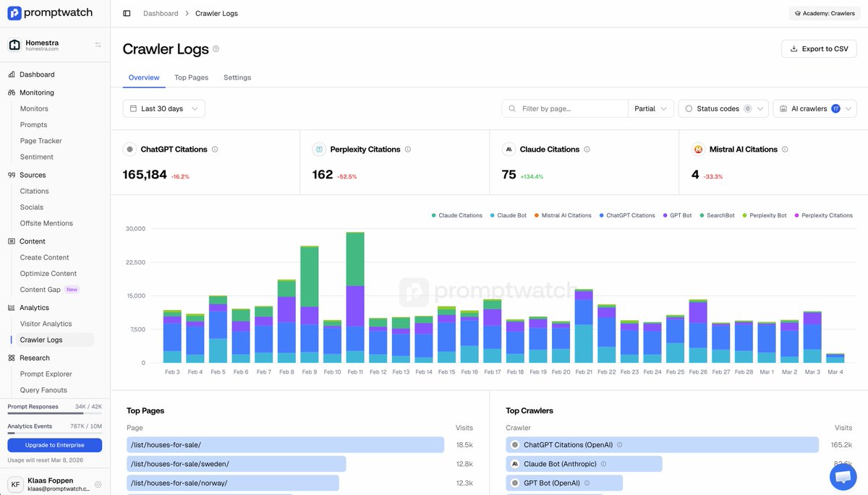Click info icon beside ChatGPT Citations

(215, 150)
